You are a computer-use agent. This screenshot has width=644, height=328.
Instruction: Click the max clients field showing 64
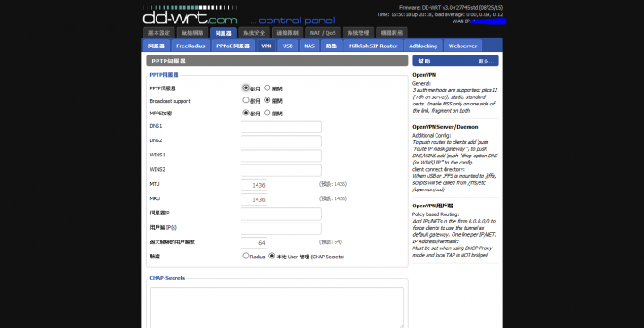[254, 242]
